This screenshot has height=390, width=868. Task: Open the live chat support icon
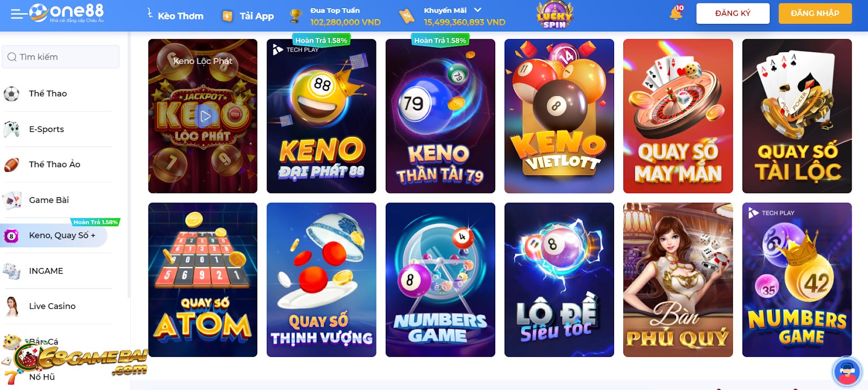pos(847,372)
